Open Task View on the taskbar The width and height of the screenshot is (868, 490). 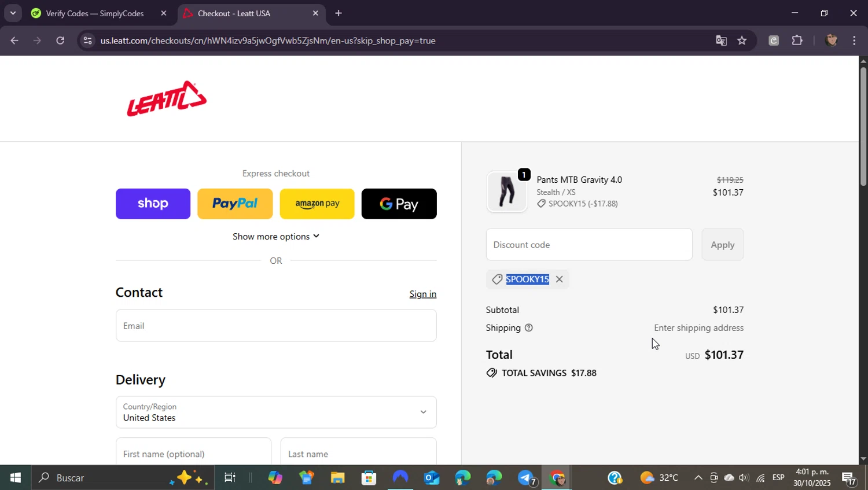tap(230, 478)
